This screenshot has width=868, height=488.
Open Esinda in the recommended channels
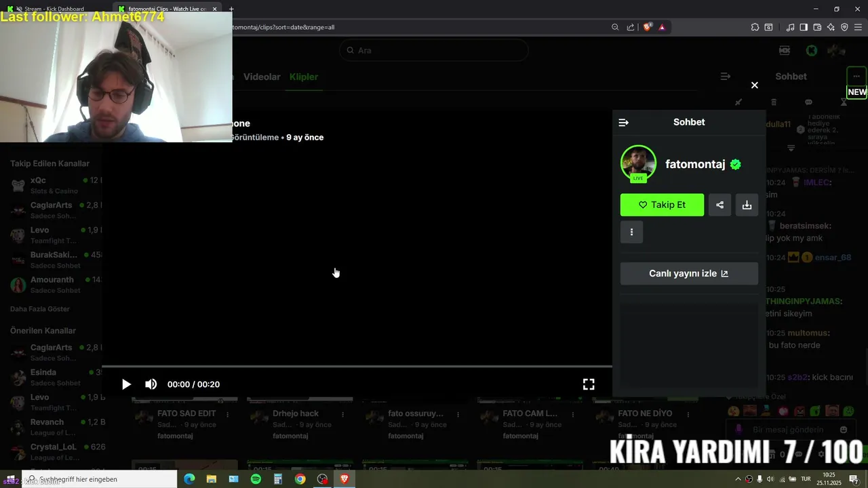tap(56, 377)
